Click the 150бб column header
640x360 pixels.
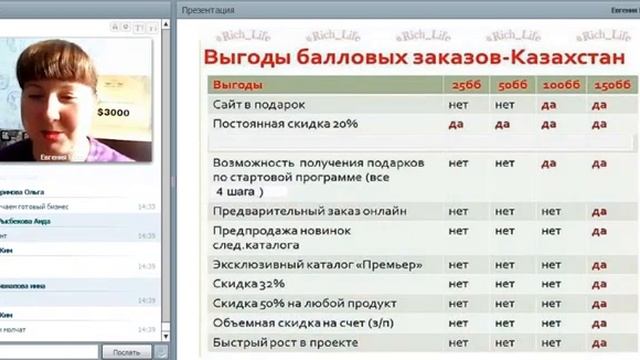click(x=612, y=85)
